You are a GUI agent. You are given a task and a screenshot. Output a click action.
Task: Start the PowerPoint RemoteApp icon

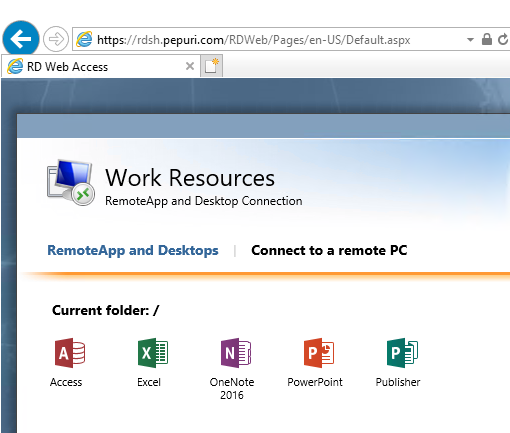[x=319, y=353]
